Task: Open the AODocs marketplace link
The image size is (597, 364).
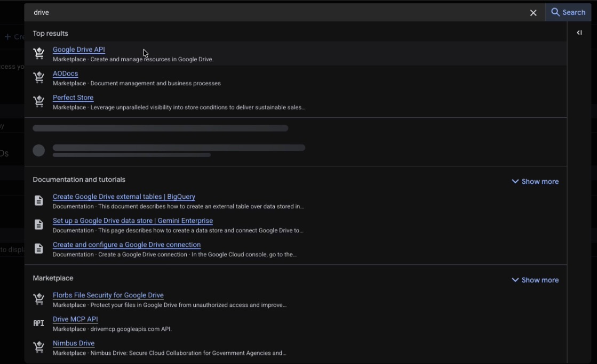Action: tap(66, 74)
